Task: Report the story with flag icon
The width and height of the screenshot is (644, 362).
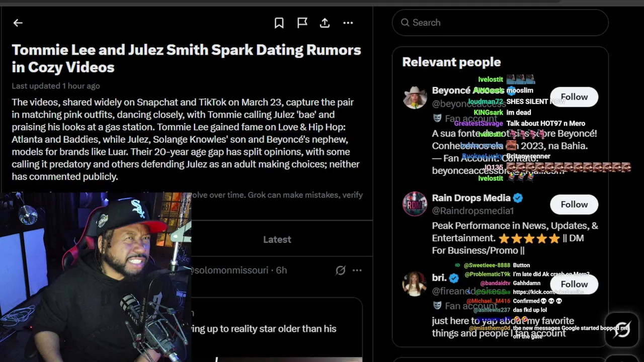Action: click(302, 23)
